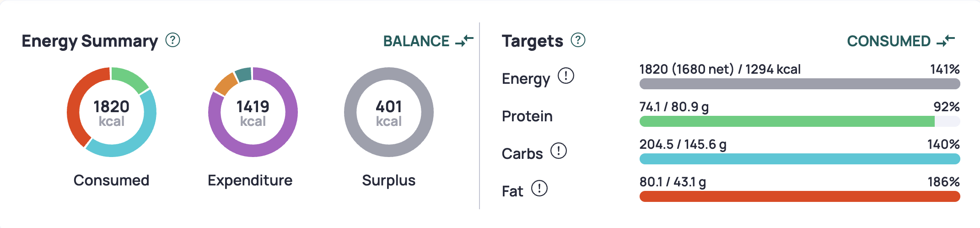
Task: Click the Expenditure label under the chart
Action: click(250, 180)
